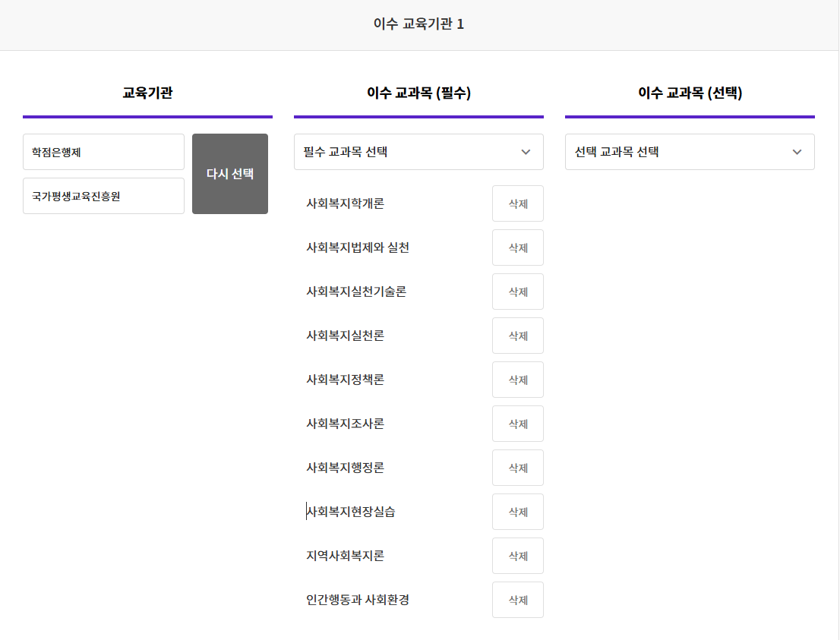Delete 사회복지학개론 course

pyautogui.click(x=517, y=203)
